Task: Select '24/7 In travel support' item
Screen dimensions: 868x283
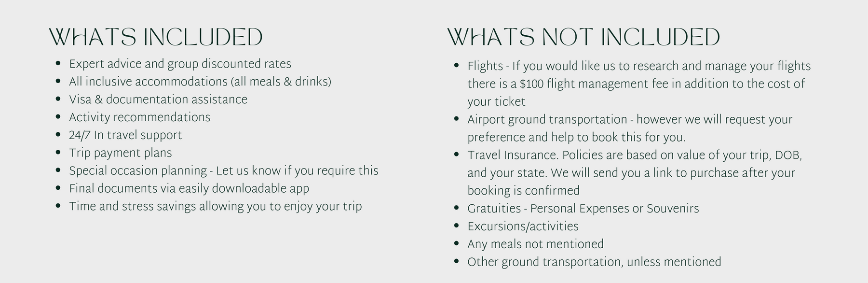Action: (125, 135)
